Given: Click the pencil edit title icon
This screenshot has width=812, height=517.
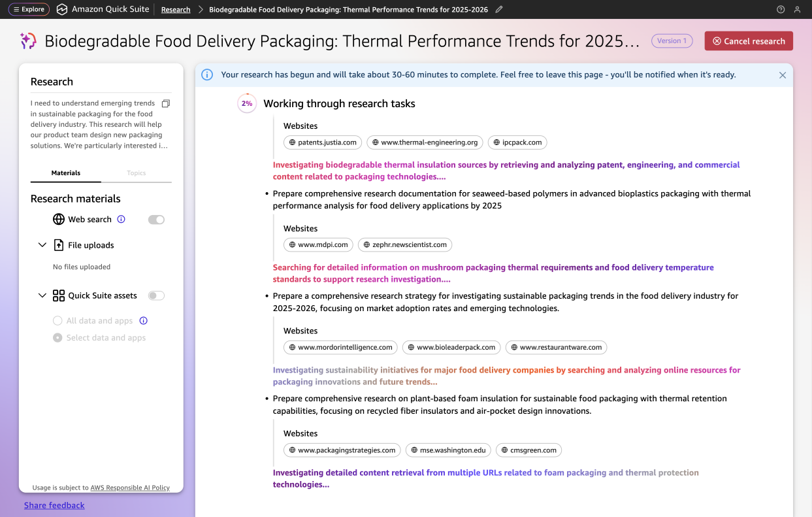Looking at the screenshot, I should [x=499, y=10].
